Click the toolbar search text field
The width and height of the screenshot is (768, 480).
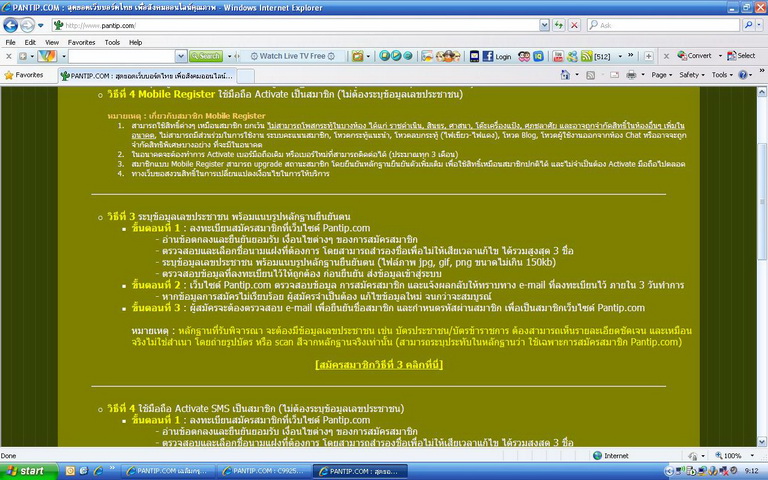(x=122, y=56)
